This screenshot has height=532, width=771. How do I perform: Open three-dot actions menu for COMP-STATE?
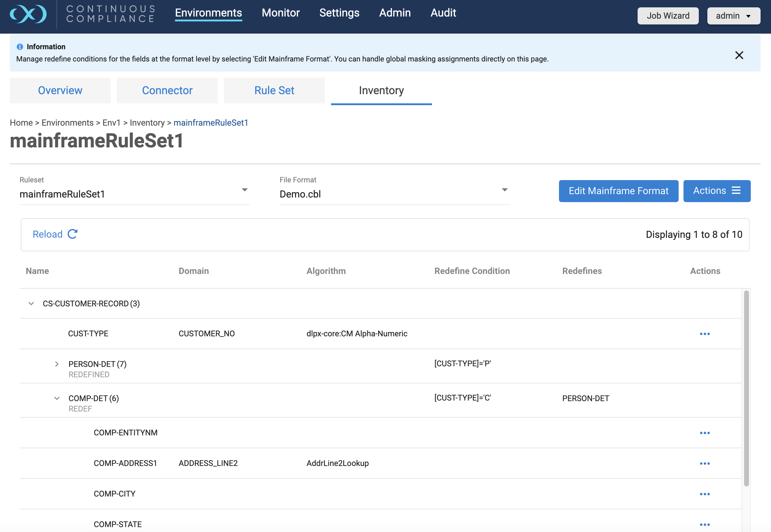pyautogui.click(x=704, y=524)
